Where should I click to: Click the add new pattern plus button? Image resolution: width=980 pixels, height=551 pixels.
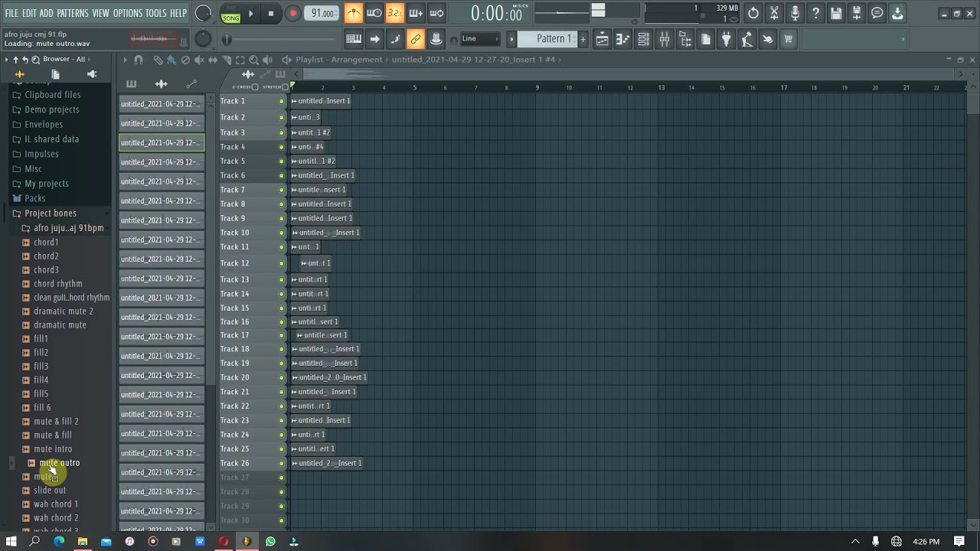[x=583, y=39]
